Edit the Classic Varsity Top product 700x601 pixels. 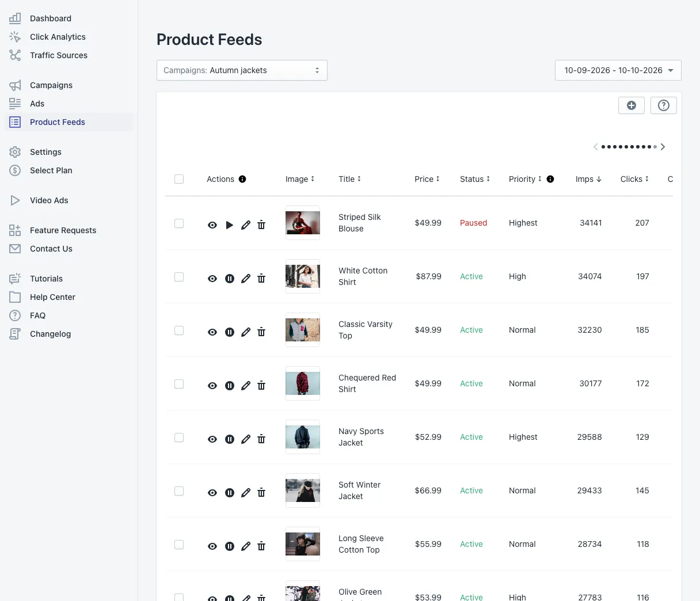pos(246,332)
